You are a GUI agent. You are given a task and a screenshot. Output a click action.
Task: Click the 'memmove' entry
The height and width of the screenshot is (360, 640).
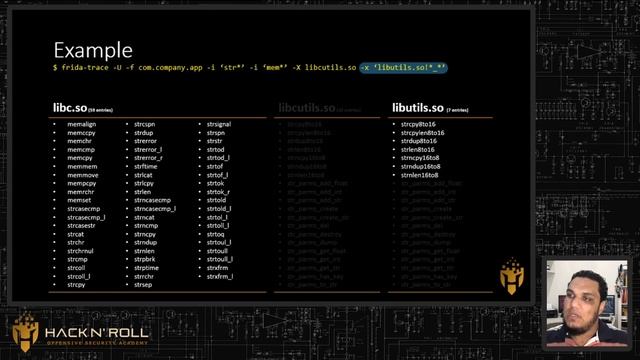83,175
